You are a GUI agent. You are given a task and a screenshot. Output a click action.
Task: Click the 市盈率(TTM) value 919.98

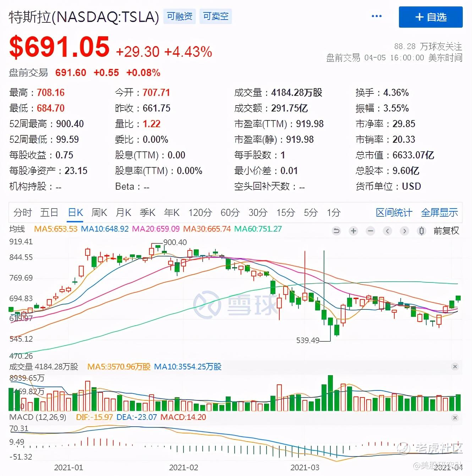click(x=310, y=124)
